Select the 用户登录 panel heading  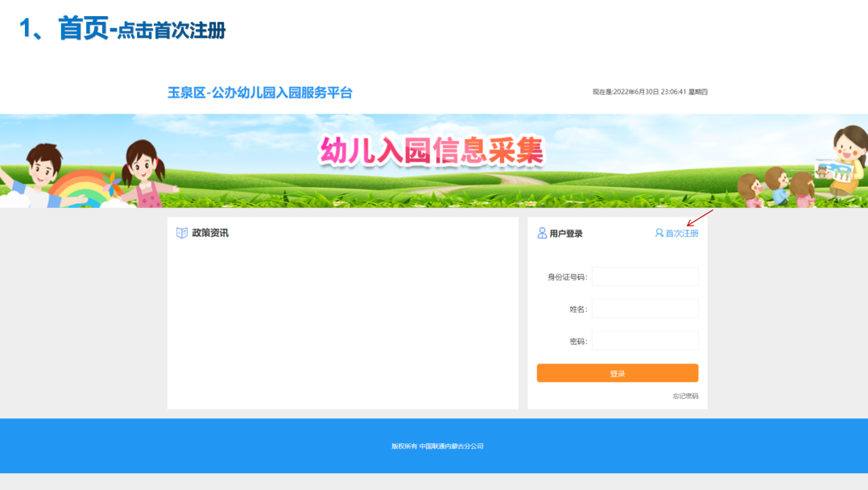point(566,234)
